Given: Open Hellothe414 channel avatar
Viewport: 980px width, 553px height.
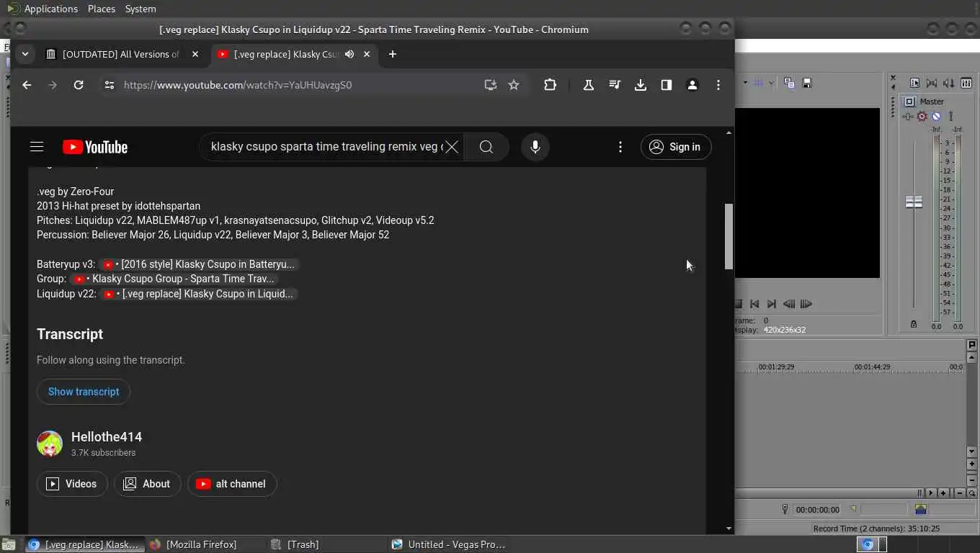Looking at the screenshot, I should pyautogui.click(x=50, y=444).
